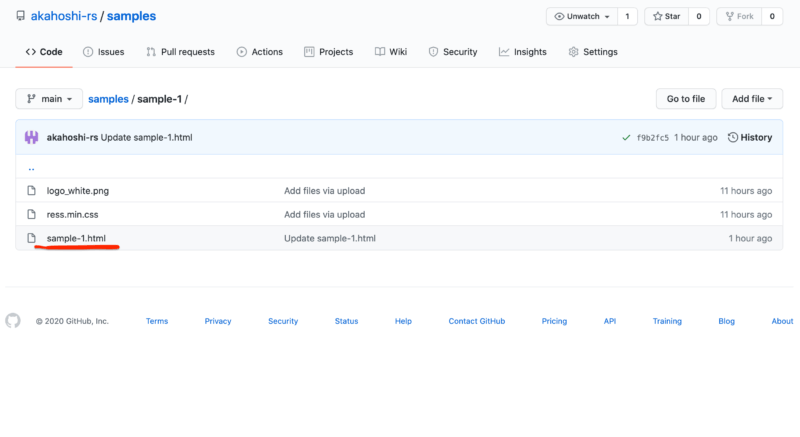Click the repository book icon beside akahoshi-rs
This screenshot has height=437, width=800.
(20, 16)
